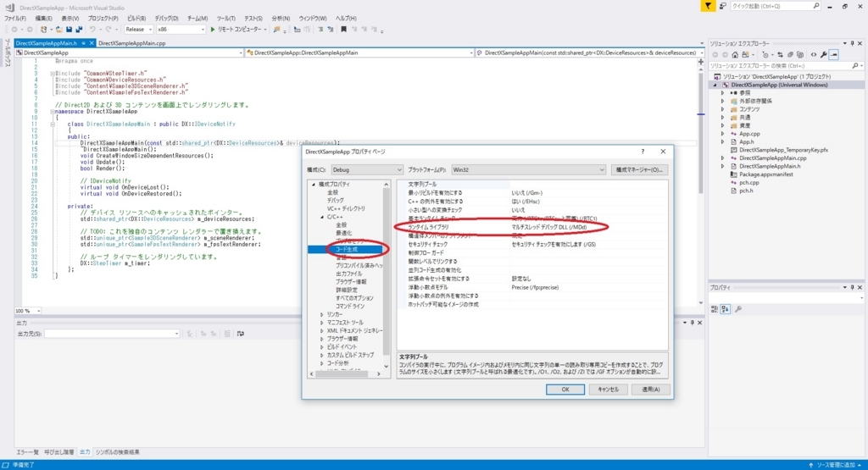
Task: Select the VC++ ディレクトリ item in the property tree
Action: pos(346,208)
